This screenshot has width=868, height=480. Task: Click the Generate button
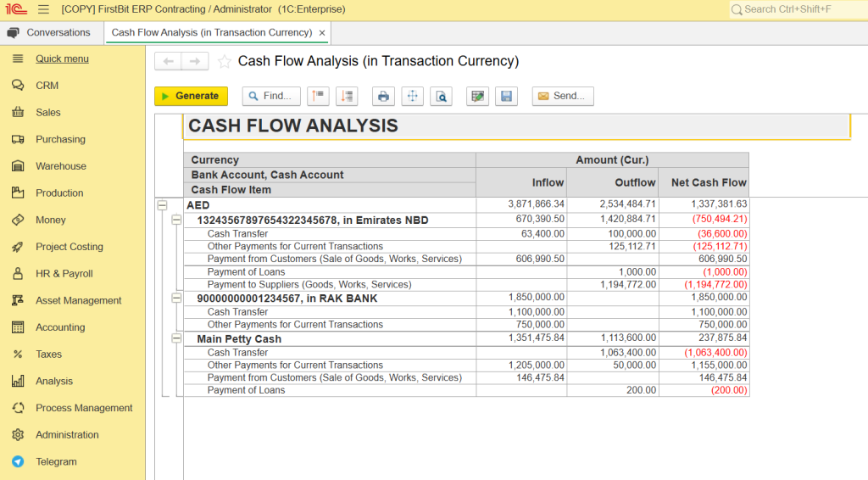pyautogui.click(x=191, y=96)
